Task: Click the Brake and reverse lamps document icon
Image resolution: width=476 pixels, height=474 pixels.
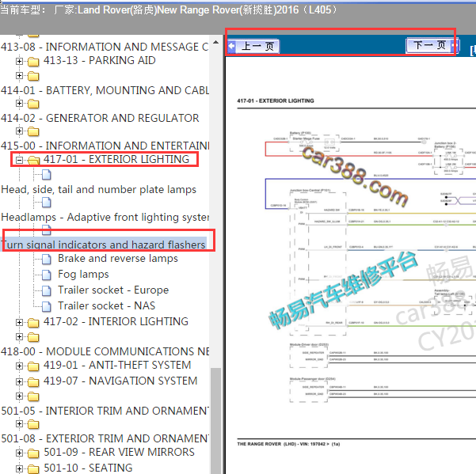Action: 47,259
